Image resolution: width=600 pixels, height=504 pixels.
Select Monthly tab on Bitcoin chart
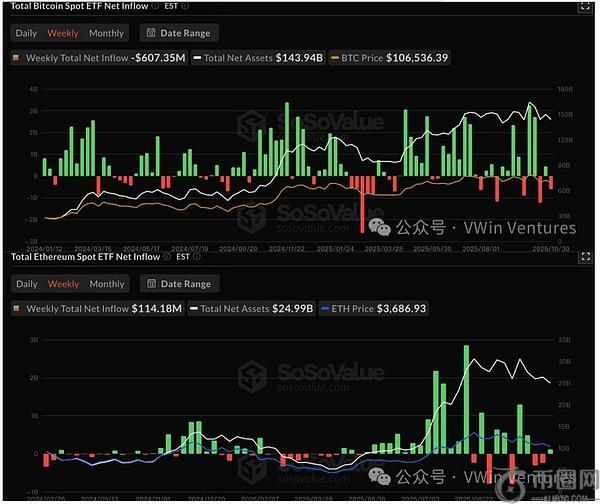(106, 33)
